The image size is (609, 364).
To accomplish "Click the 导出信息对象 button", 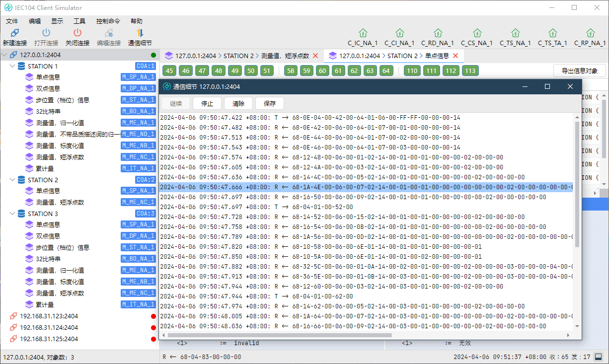I will [580, 71].
